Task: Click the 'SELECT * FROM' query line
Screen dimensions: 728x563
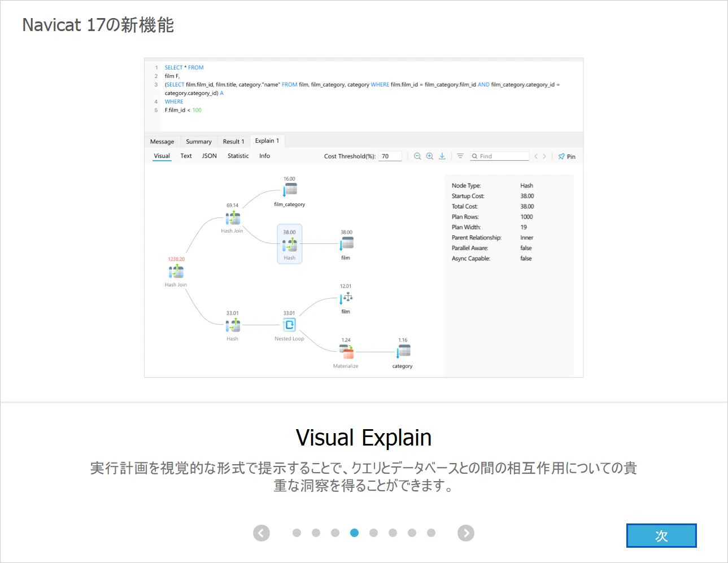Action: tap(184, 67)
